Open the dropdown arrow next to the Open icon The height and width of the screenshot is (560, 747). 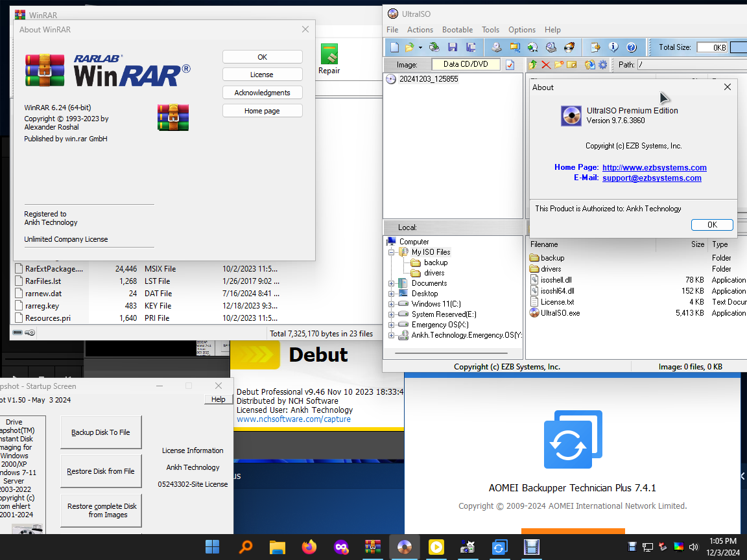click(419, 47)
